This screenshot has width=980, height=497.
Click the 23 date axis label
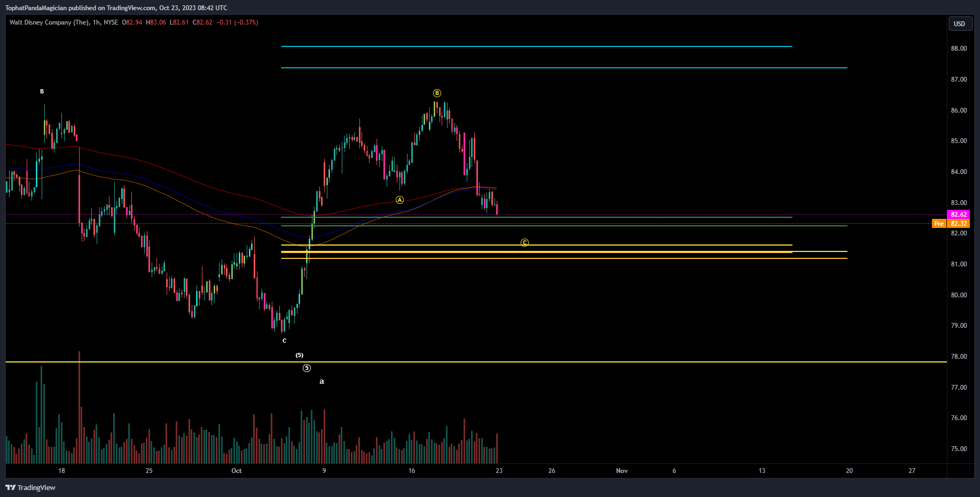(499, 471)
